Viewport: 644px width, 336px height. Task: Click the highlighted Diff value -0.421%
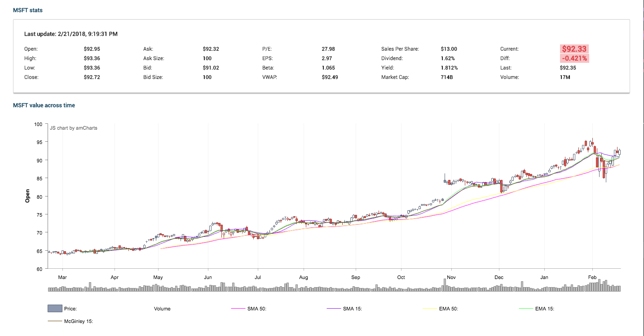coord(574,58)
